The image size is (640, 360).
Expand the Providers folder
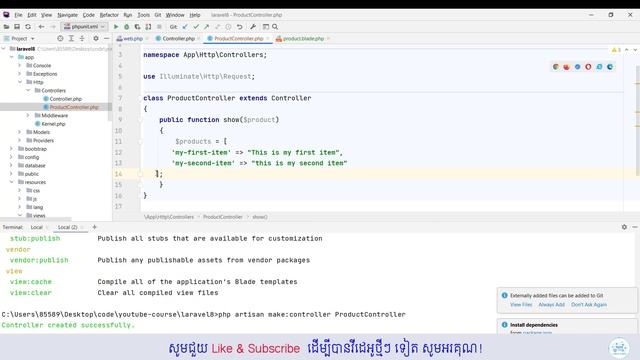pos(20,140)
